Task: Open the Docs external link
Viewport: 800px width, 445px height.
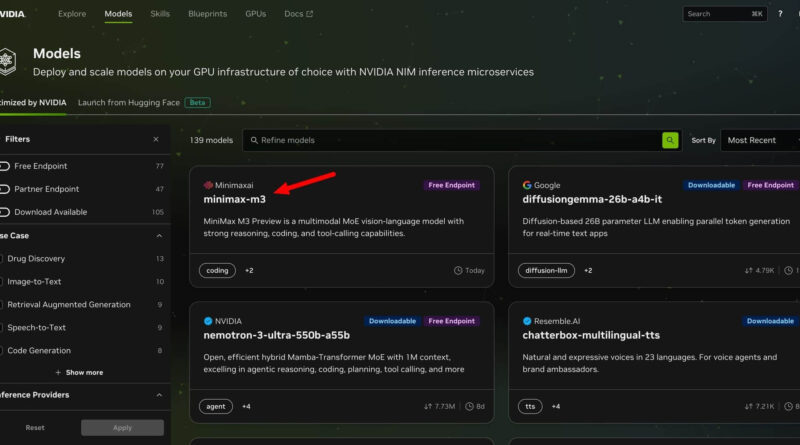Action: (x=298, y=14)
